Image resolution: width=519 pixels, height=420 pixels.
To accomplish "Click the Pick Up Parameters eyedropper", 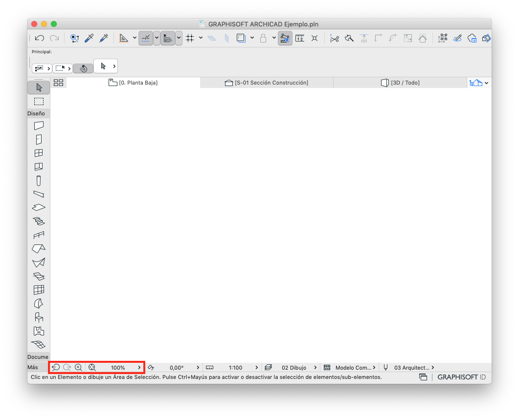I will coord(89,39).
